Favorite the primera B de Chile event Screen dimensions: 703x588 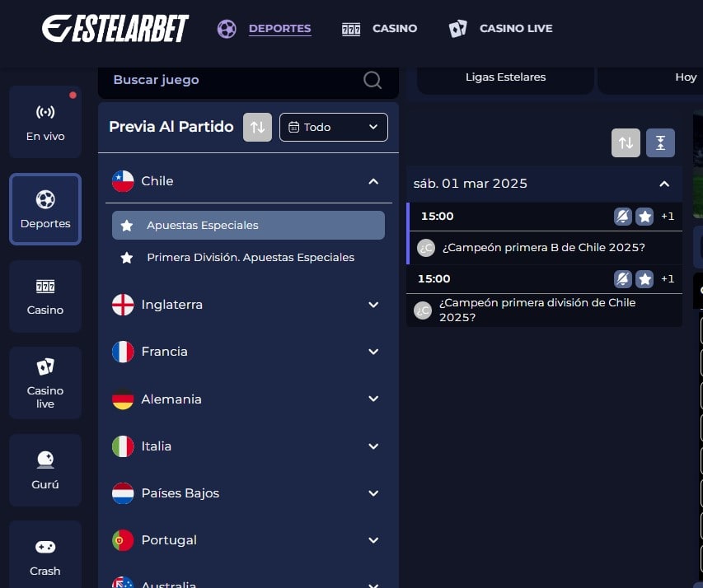coord(645,217)
